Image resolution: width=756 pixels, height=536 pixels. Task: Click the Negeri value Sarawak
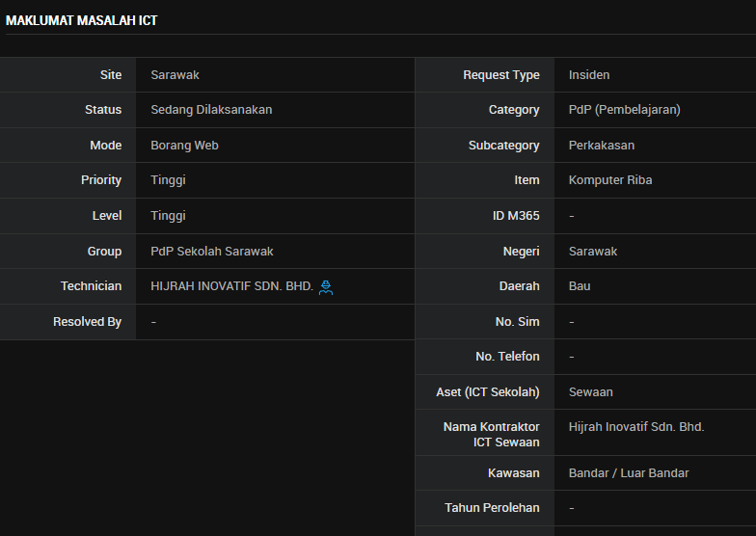[592, 252]
